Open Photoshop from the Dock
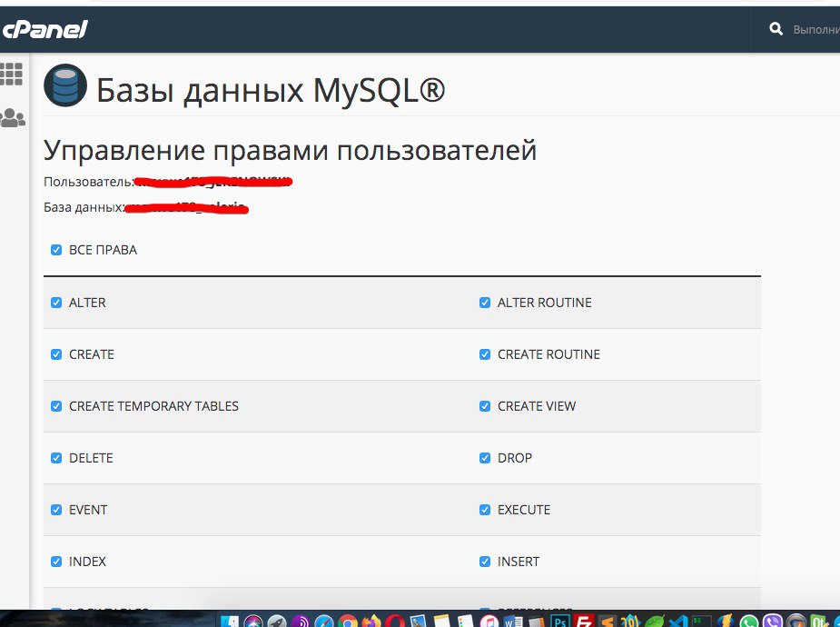Viewport: 840px width, 627px height. pyautogui.click(x=559, y=622)
